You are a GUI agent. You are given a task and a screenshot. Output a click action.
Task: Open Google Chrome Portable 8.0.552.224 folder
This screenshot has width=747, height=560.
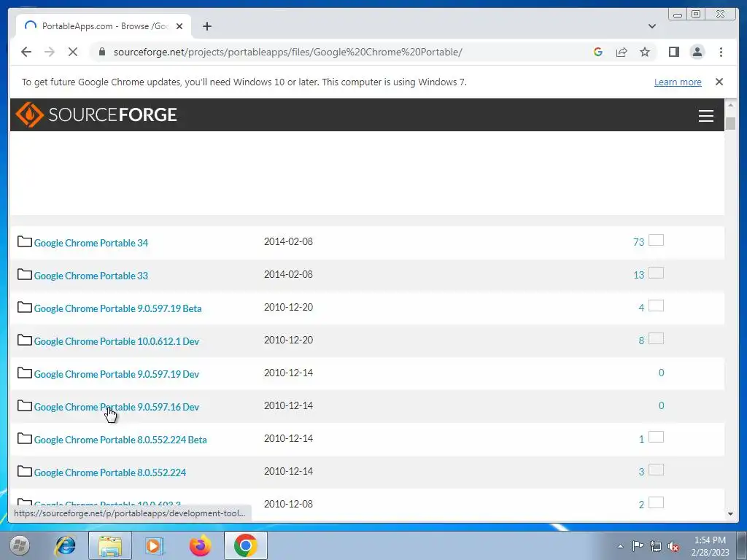[x=109, y=472]
